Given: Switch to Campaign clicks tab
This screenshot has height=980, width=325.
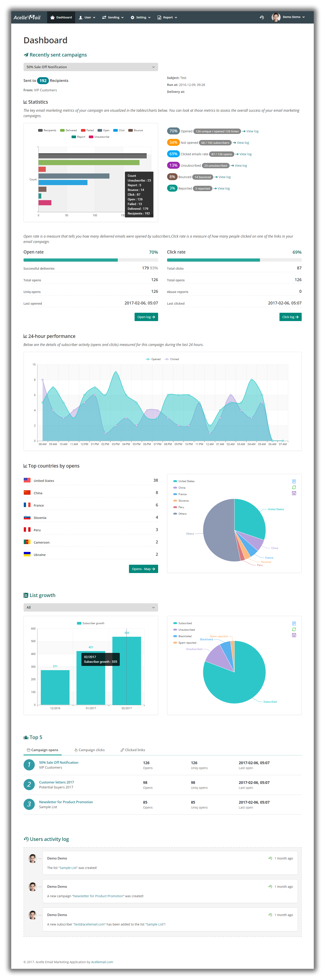Looking at the screenshot, I should [89, 750].
